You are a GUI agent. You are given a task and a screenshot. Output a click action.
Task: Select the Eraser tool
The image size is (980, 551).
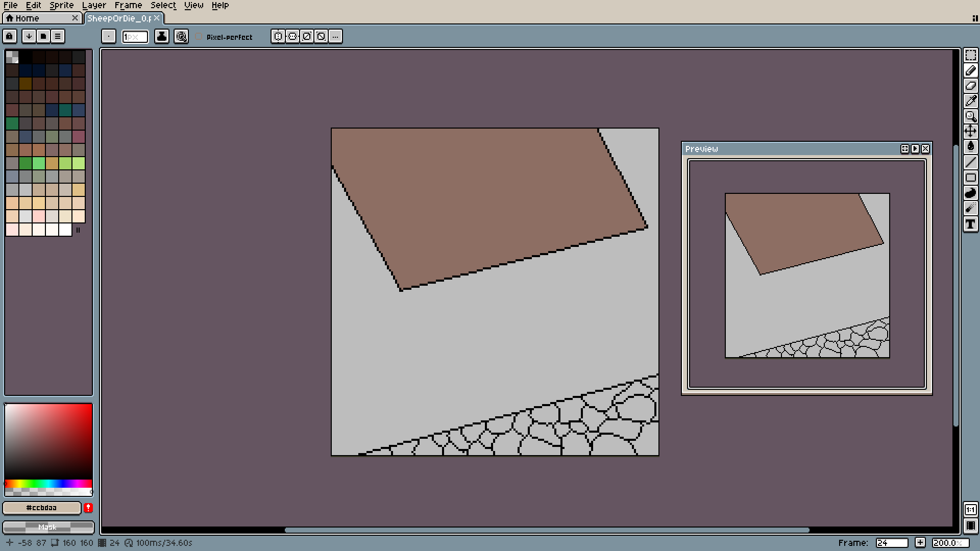970,86
